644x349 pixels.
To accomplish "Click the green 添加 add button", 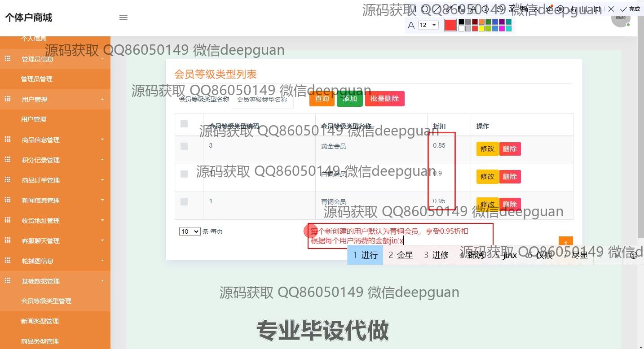I will coord(350,99).
